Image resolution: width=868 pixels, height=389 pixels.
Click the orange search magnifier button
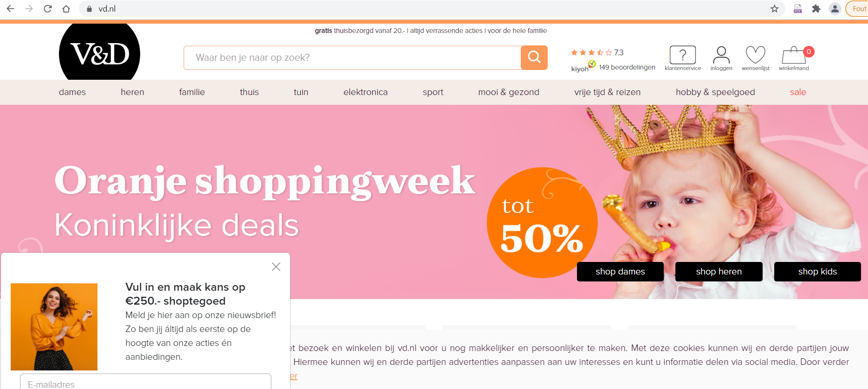[x=534, y=57]
